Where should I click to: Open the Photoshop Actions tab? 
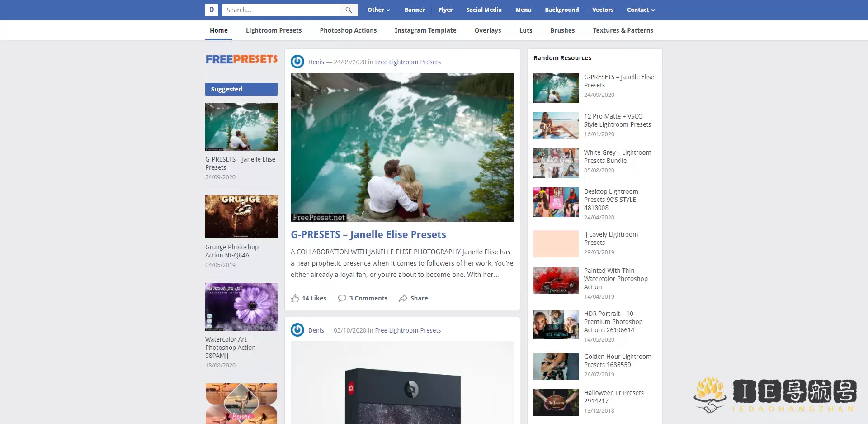[x=348, y=30]
